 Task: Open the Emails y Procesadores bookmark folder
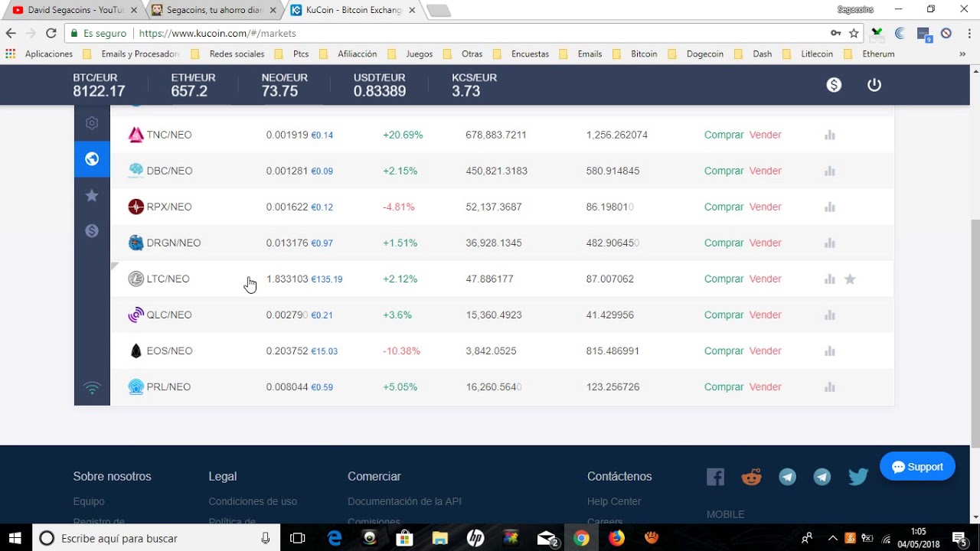(x=131, y=54)
